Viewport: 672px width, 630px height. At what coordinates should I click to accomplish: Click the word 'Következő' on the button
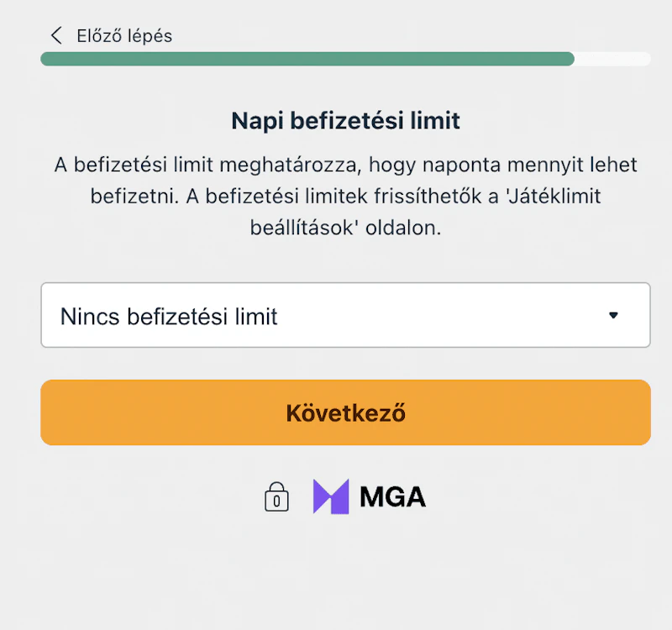point(345,413)
